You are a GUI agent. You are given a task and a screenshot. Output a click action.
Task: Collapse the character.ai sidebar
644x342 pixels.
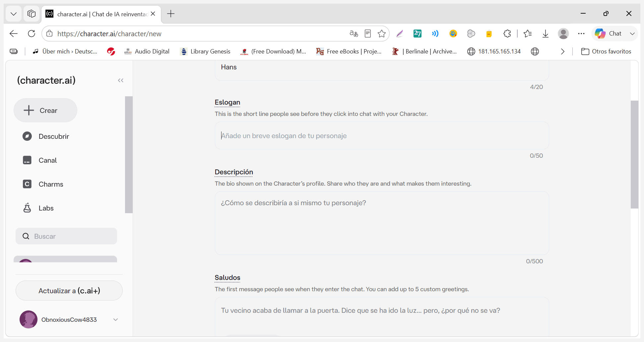pos(121,80)
